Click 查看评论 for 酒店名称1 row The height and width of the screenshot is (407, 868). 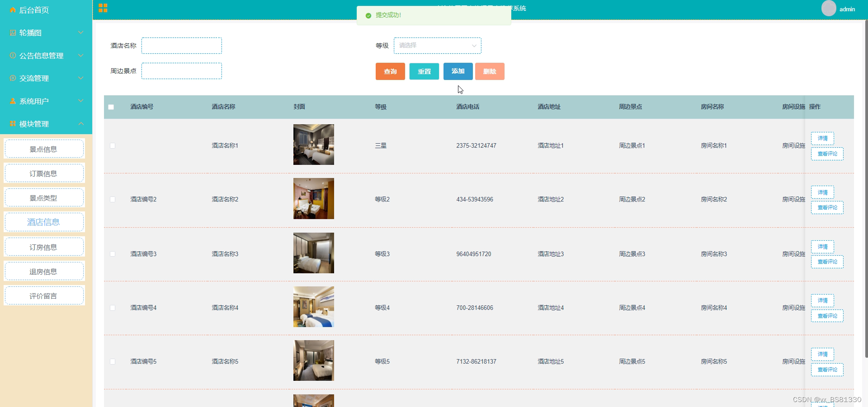tap(827, 154)
